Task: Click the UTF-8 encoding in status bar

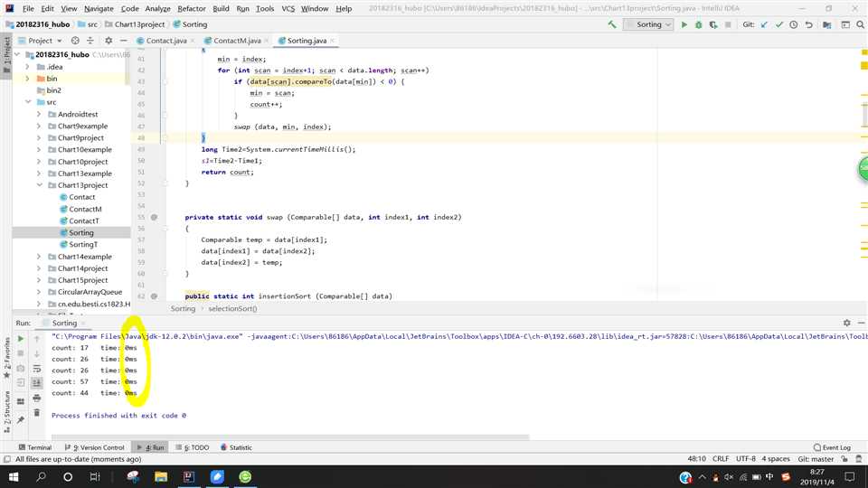Action: pyautogui.click(x=746, y=459)
